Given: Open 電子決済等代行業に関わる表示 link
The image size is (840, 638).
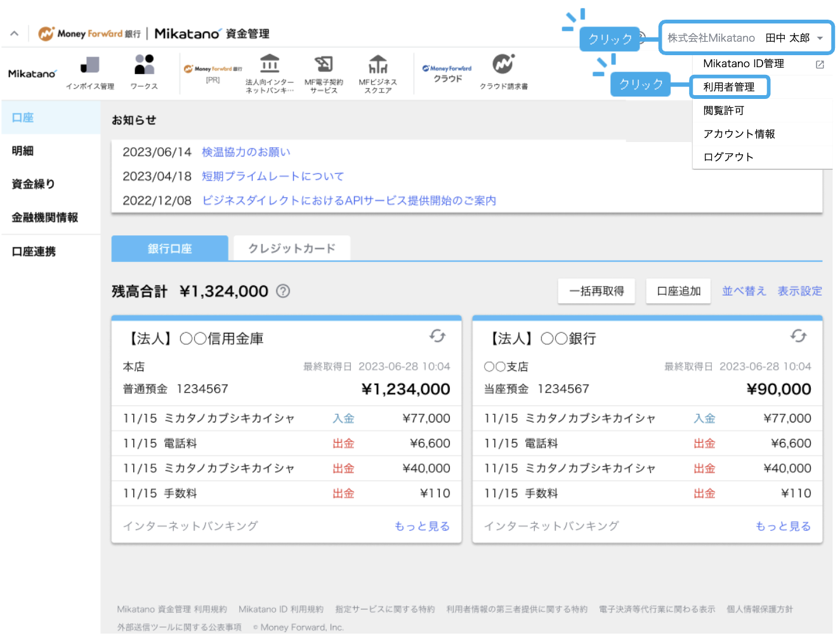Looking at the screenshot, I should (657, 609).
